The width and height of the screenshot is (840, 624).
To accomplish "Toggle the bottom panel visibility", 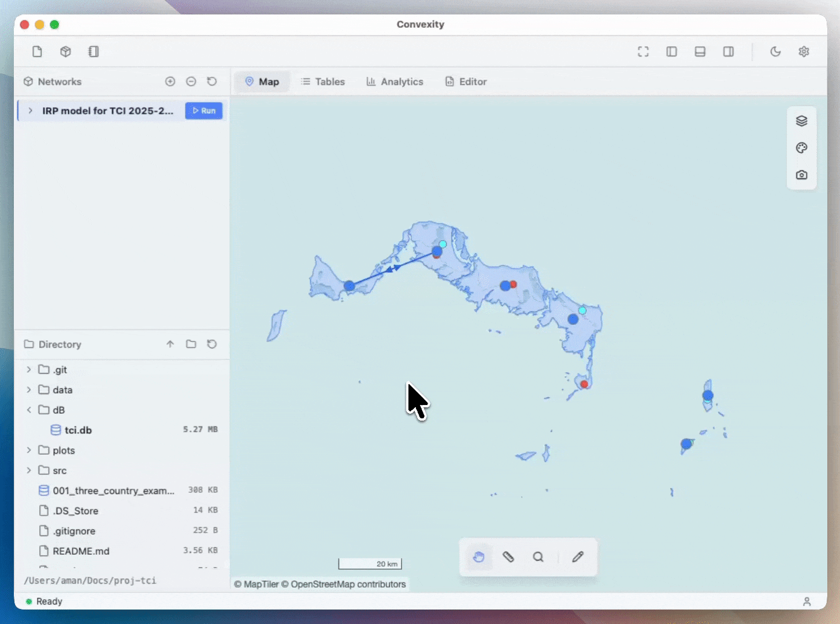I will coord(700,52).
